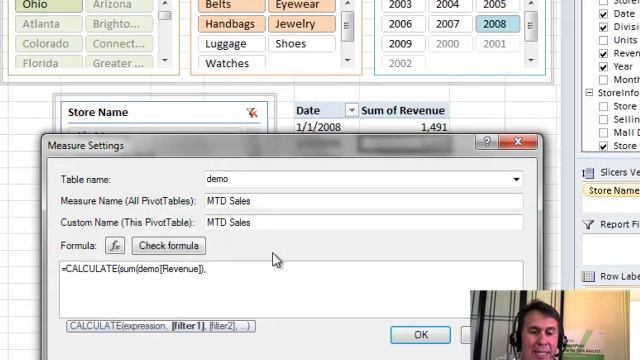Image resolution: width=640 pixels, height=360 pixels.
Task: Select 2009 in the year slicer
Action: coord(404,44)
